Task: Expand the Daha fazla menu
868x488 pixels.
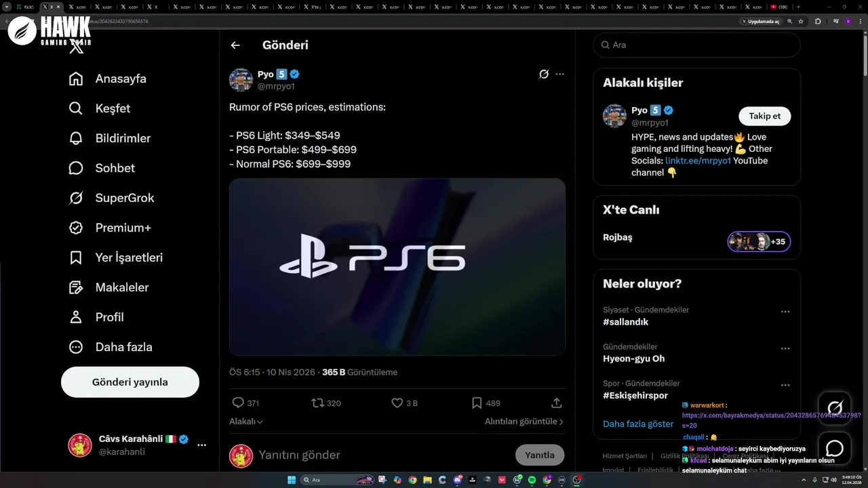Action: (111, 347)
